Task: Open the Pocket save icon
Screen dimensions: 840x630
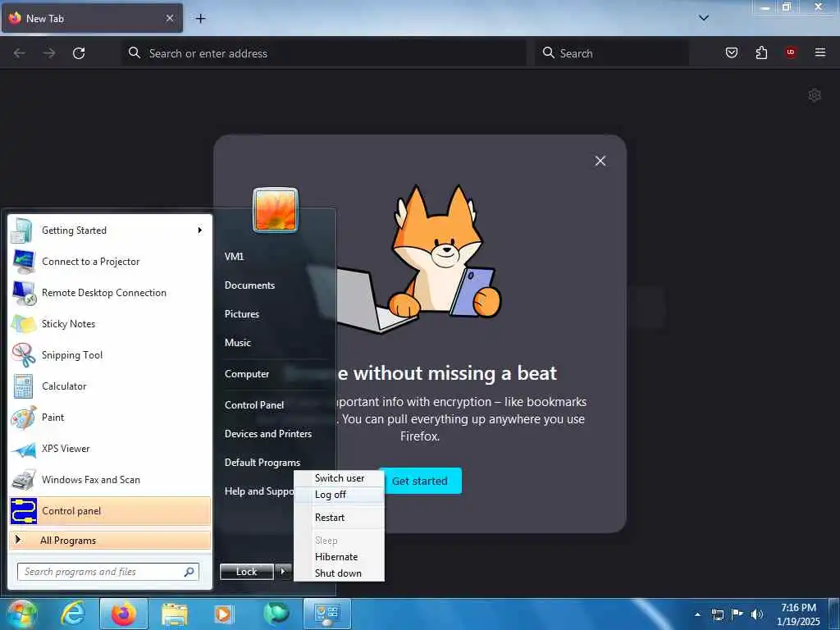Action: pyautogui.click(x=732, y=52)
